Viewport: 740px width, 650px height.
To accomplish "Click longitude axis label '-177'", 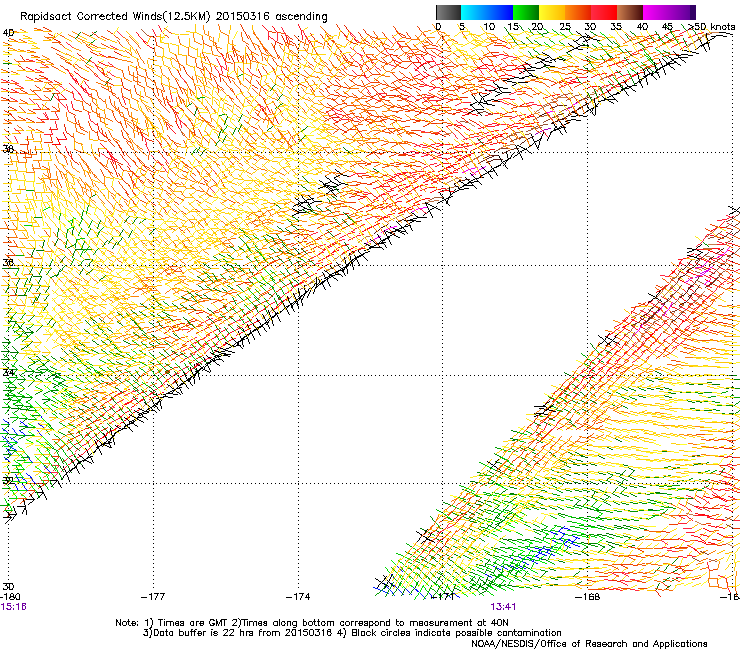I will 153,597.
